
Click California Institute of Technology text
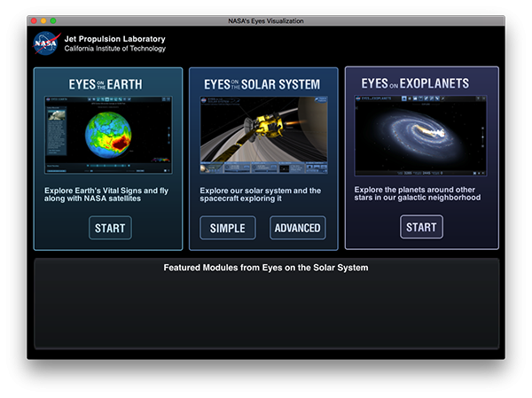point(115,49)
